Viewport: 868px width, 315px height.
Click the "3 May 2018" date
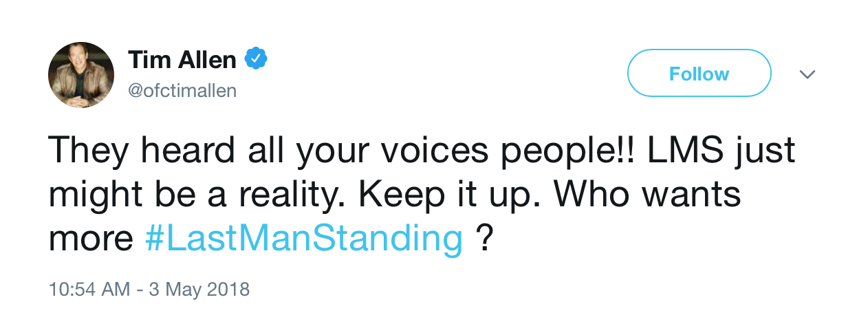coord(198,288)
